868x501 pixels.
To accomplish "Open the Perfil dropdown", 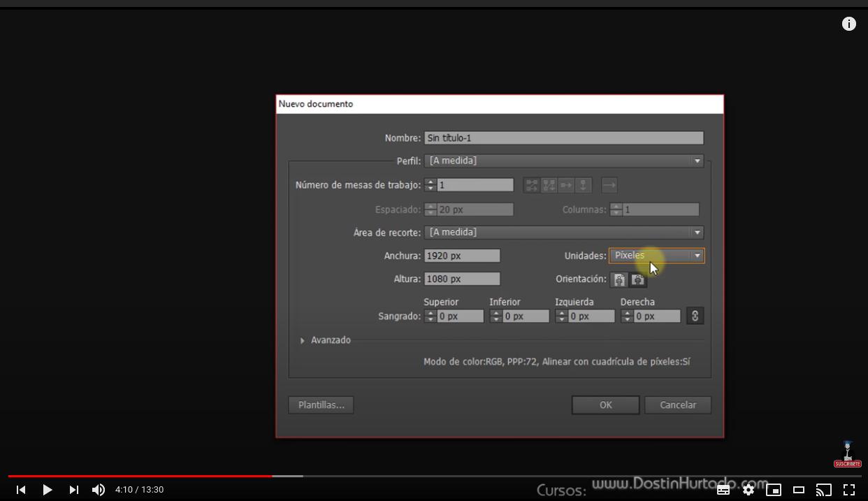I will pyautogui.click(x=564, y=161).
